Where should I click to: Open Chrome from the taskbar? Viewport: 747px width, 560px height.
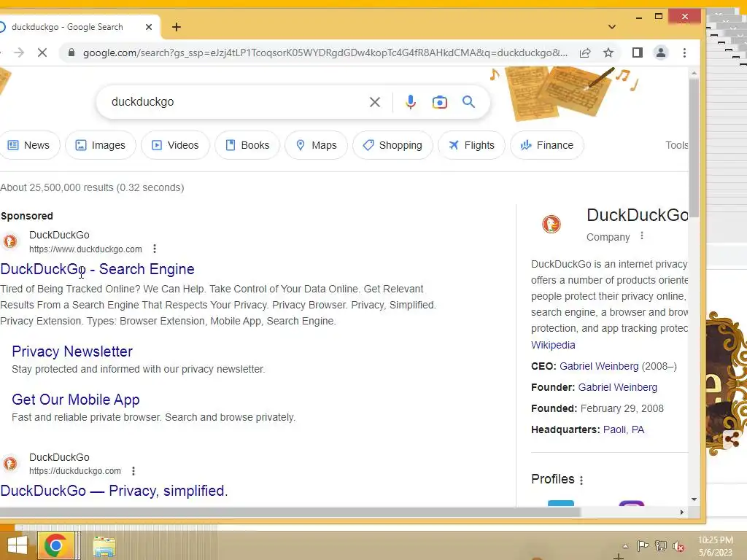pos(55,545)
